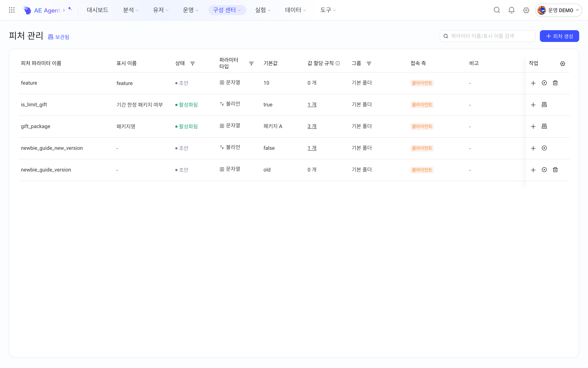
Task: Delete the newbie_guide_version row
Action: (555, 170)
